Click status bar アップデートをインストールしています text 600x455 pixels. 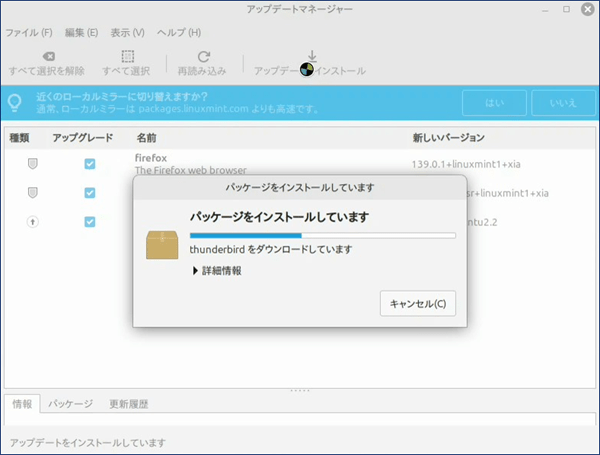point(88,443)
